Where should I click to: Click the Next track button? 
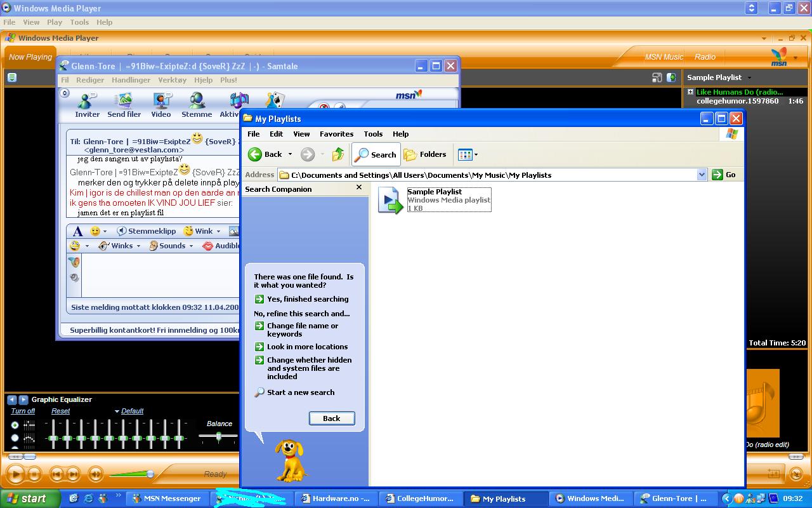coord(74,474)
